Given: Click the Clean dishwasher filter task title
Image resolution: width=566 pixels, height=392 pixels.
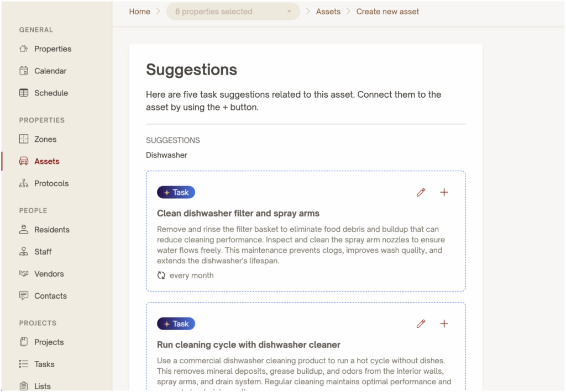Looking at the screenshot, I should pos(238,213).
